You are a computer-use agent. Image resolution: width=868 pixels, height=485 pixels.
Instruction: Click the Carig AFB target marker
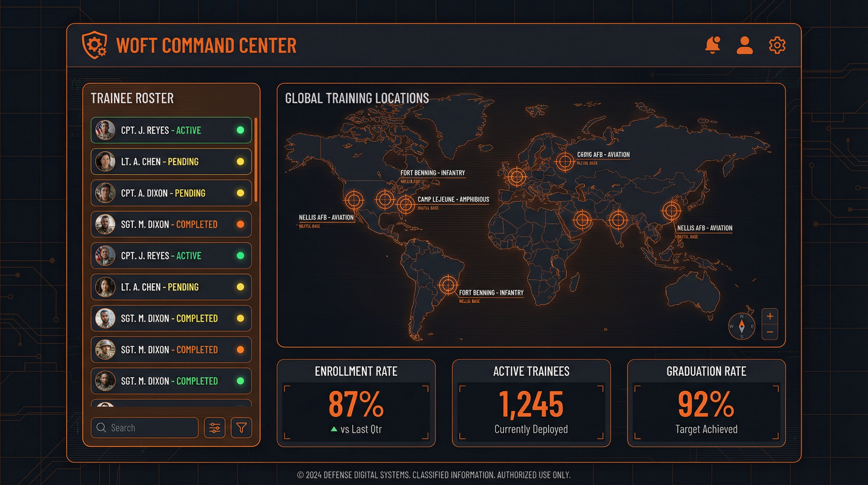[565, 162]
